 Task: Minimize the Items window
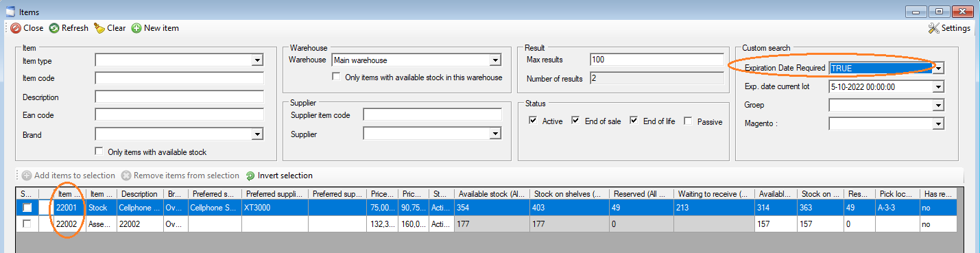pyautogui.click(x=917, y=11)
